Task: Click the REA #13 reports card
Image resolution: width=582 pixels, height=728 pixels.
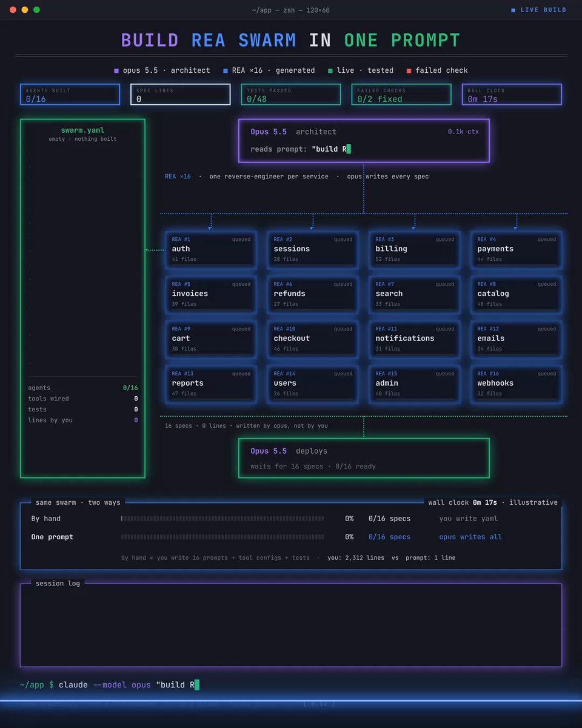Action: [211, 384]
